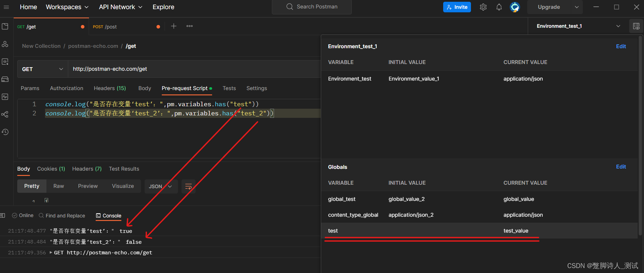Expand the GET request console log entry

[51, 253]
